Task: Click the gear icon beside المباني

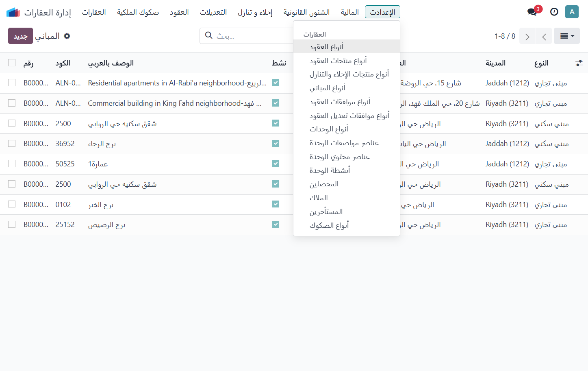Action: [x=67, y=36]
